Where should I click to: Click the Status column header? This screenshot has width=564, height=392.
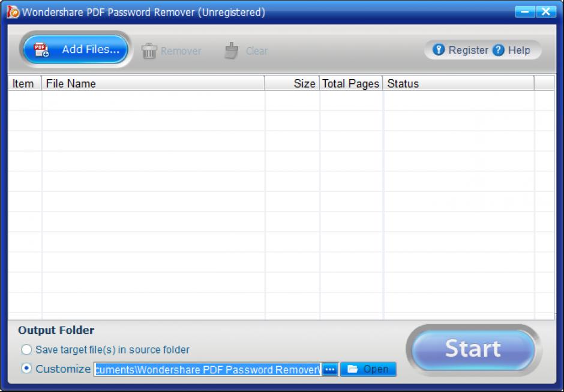[402, 83]
